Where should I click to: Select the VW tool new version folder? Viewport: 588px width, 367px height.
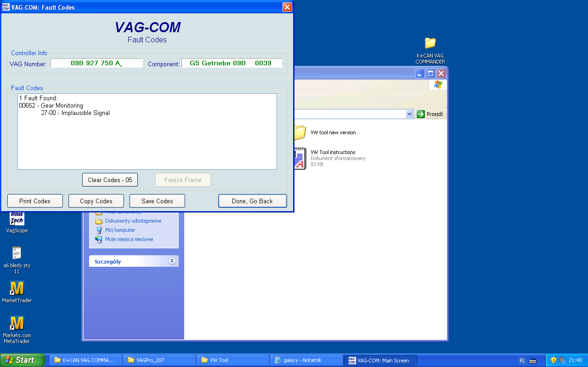(x=325, y=132)
